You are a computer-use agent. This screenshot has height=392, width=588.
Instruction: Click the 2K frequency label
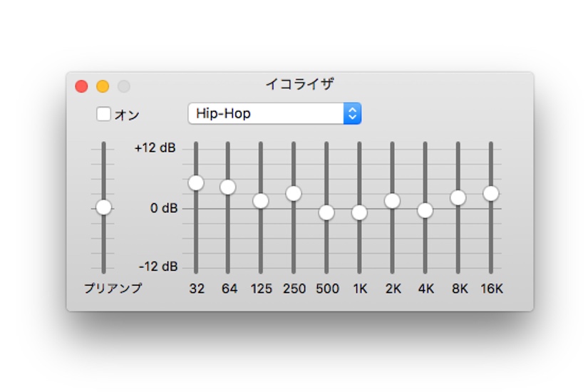[393, 289]
